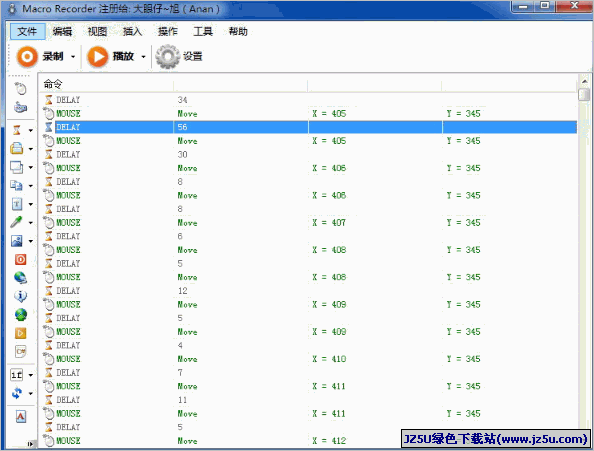The width and height of the screenshot is (594, 451).
Task: Click the color picker eyedropper sidebar icon
Action: click(x=17, y=222)
